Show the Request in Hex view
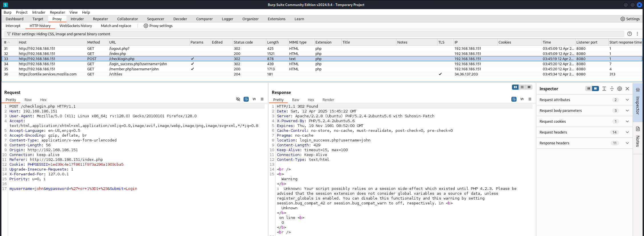The height and width of the screenshot is (236, 644). pos(43,100)
